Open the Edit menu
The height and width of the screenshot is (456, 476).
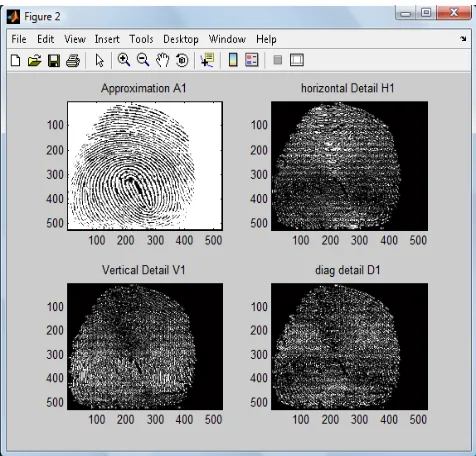pyautogui.click(x=45, y=39)
